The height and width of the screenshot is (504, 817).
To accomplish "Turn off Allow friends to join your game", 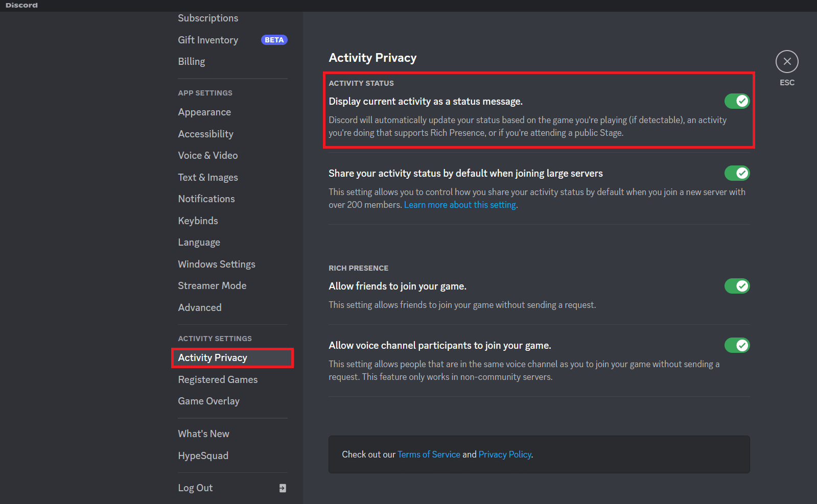I will [737, 286].
